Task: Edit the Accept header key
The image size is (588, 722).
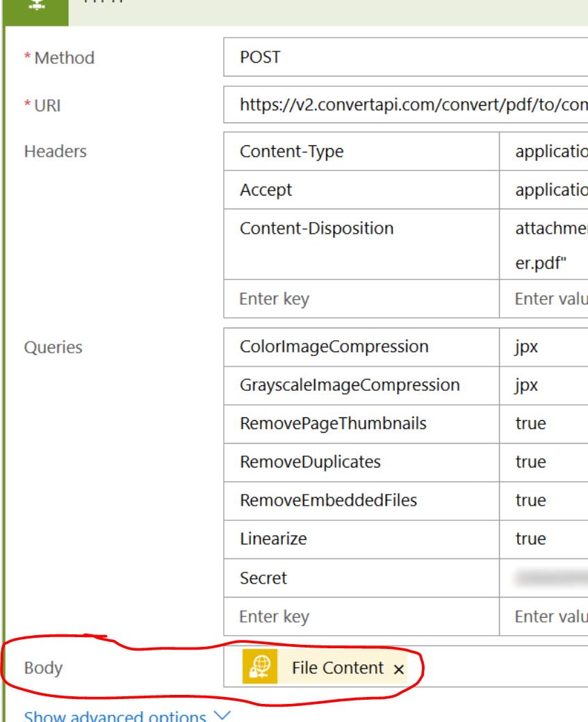Action: 313,190
